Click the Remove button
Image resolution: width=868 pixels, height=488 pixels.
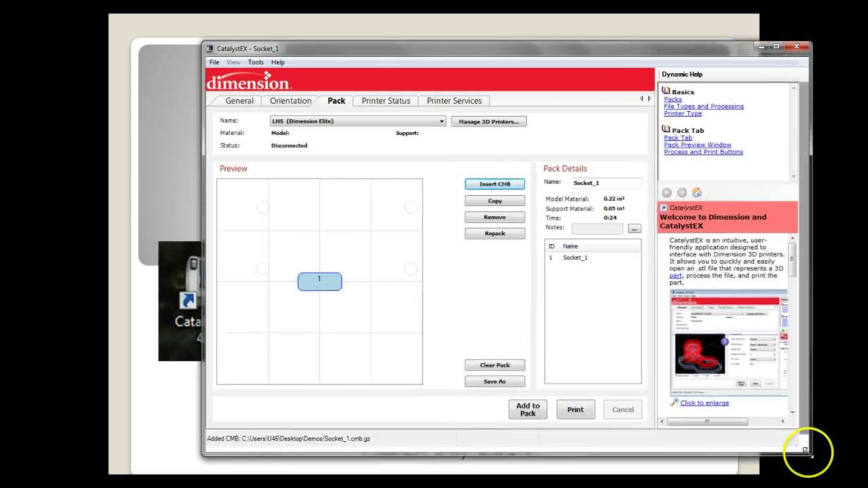click(495, 217)
